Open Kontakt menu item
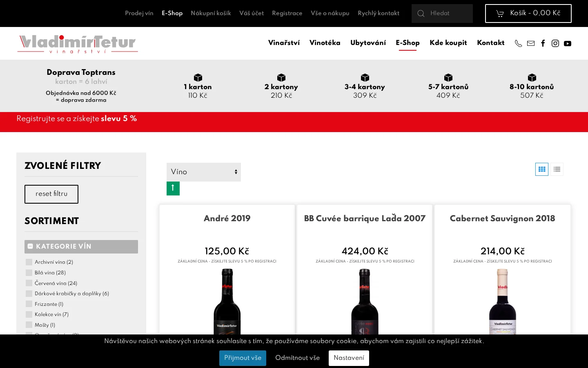 coord(491,43)
